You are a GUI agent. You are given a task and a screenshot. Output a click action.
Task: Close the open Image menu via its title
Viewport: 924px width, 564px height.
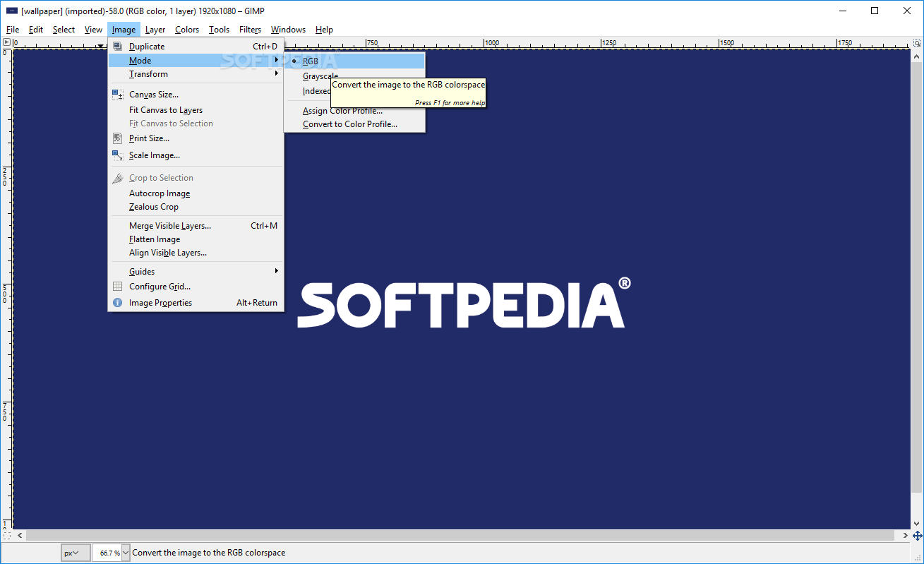pyautogui.click(x=124, y=30)
